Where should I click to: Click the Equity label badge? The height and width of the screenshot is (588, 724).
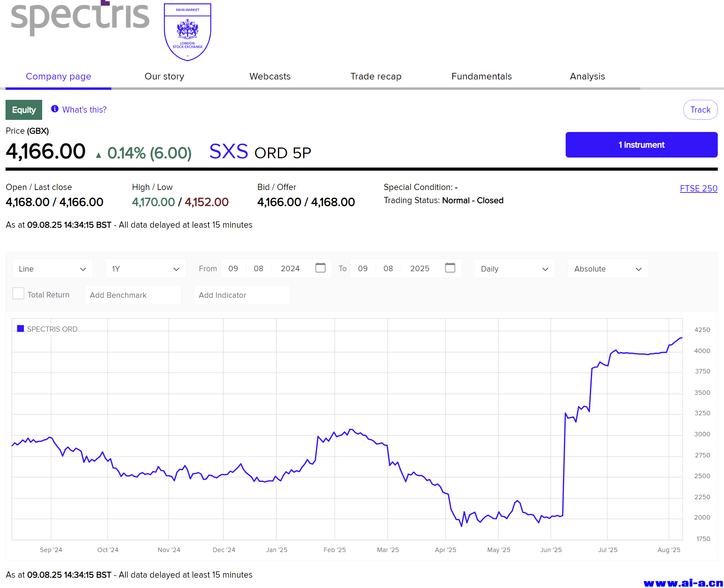click(24, 110)
